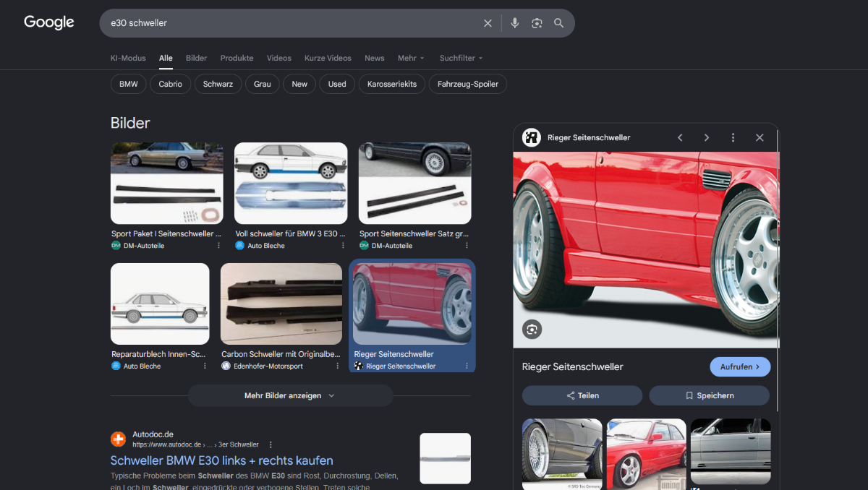Expand the Mehr dropdown menu
The image size is (868, 490).
click(x=411, y=58)
